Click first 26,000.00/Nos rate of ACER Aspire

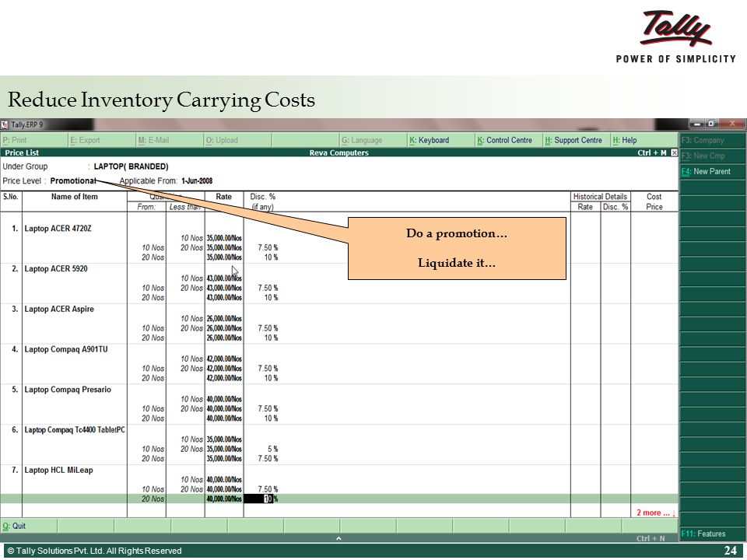[224, 319]
